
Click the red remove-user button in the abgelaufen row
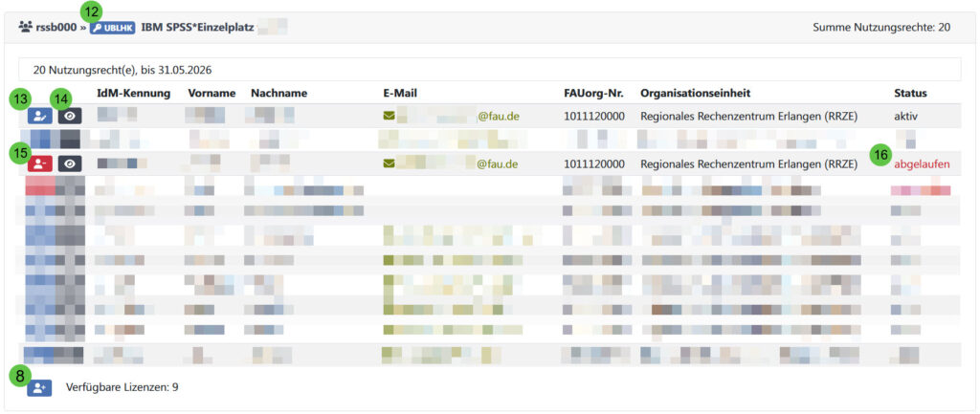pyautogui.click(x=39, y=163)
